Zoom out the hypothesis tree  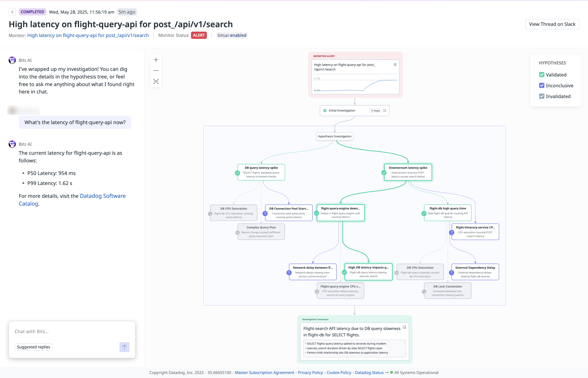pos(156,71)
